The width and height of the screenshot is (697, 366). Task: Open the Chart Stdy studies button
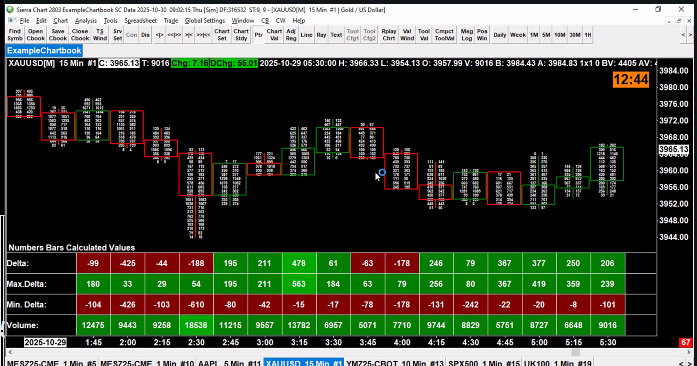tap(241, 35)
